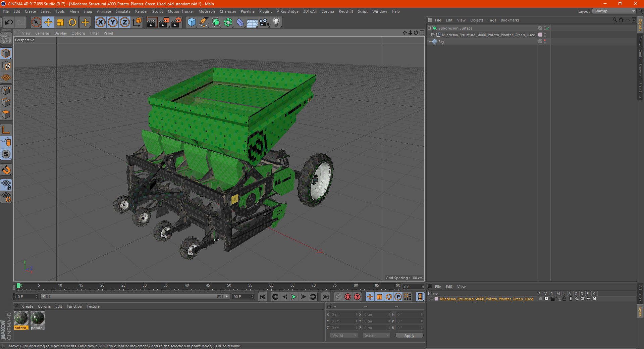Open the Sculpt menu
This screenshot has height=349, width=644.
pos(158,11)
